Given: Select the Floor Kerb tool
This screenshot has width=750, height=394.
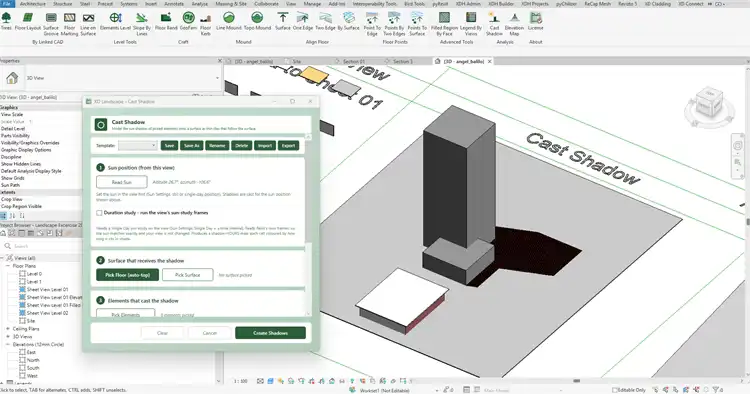Looking at the screenshot, I should click(x=206, y=24).
